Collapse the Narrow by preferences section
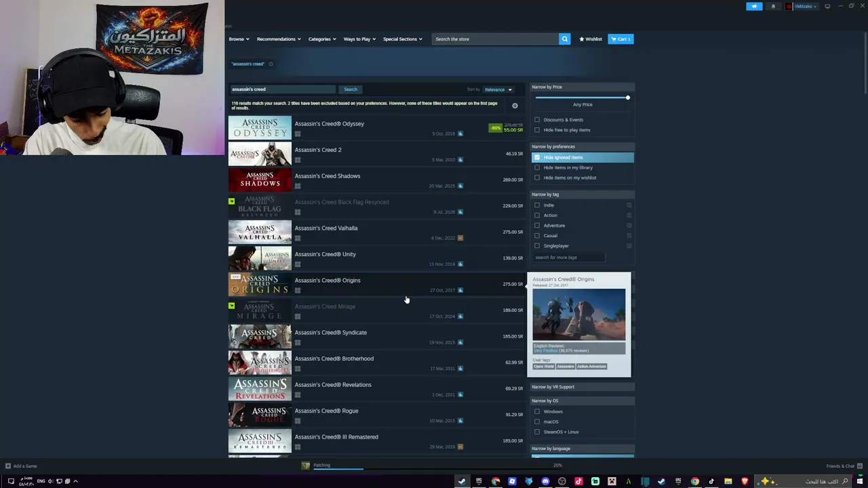 (x=582, y=146)
